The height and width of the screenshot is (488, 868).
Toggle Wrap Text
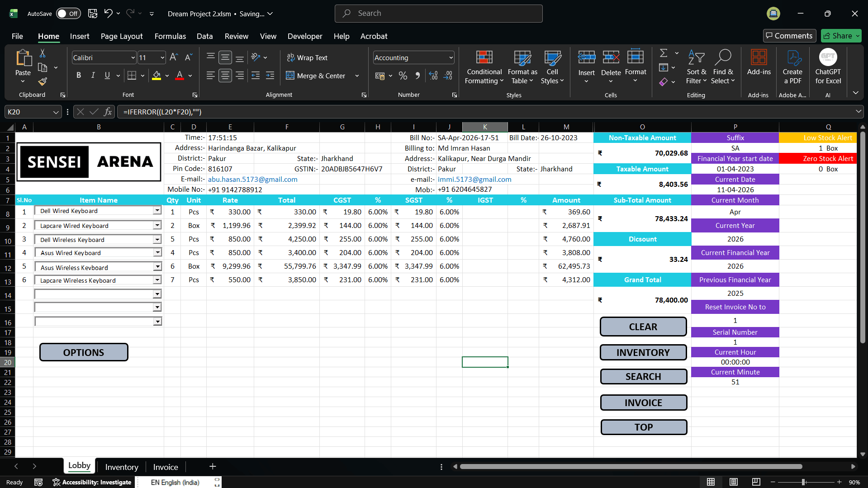[x=307, y=57]
